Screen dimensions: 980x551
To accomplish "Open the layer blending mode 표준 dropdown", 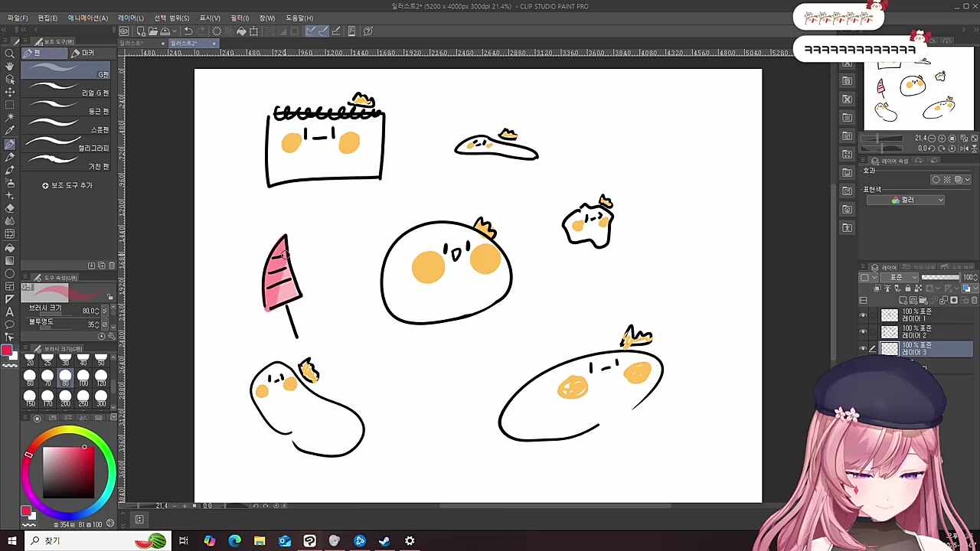I will (899, 277).
